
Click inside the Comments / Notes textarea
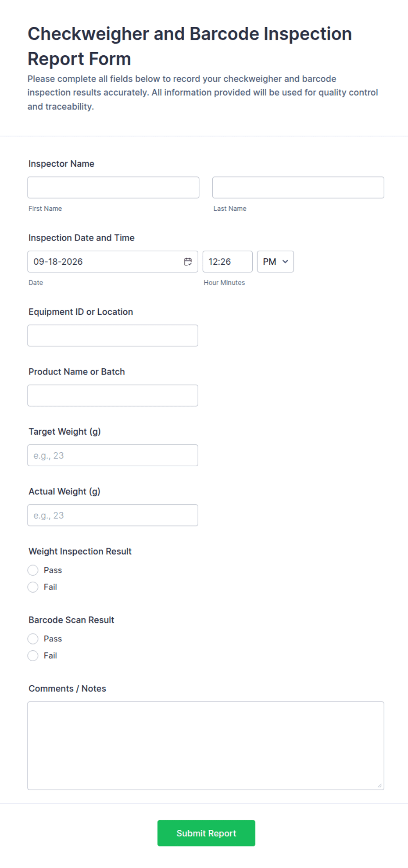pyautogui.click(x=206, y=746)
